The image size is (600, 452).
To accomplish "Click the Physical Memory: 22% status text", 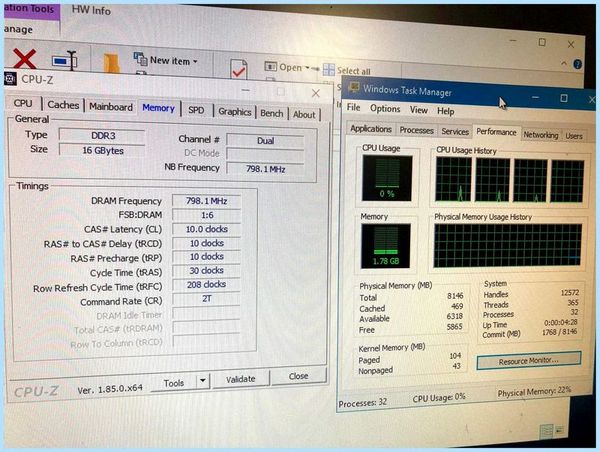I will pos(534,392).
